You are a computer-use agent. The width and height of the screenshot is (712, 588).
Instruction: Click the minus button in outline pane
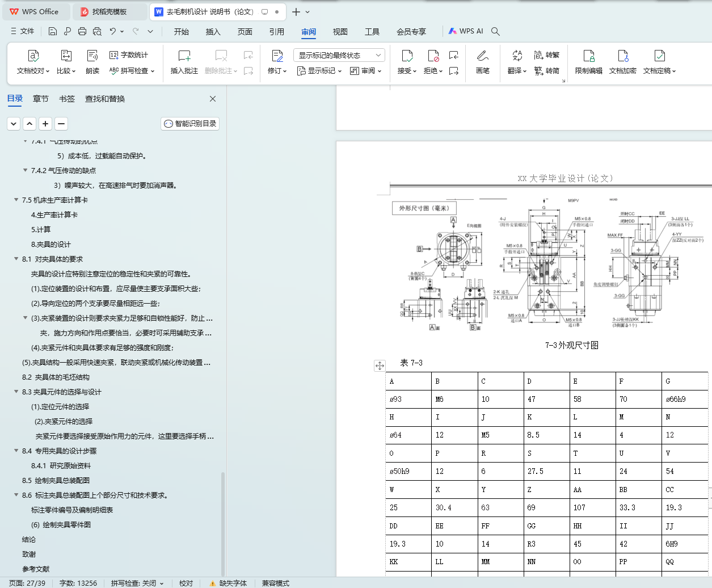61,124
